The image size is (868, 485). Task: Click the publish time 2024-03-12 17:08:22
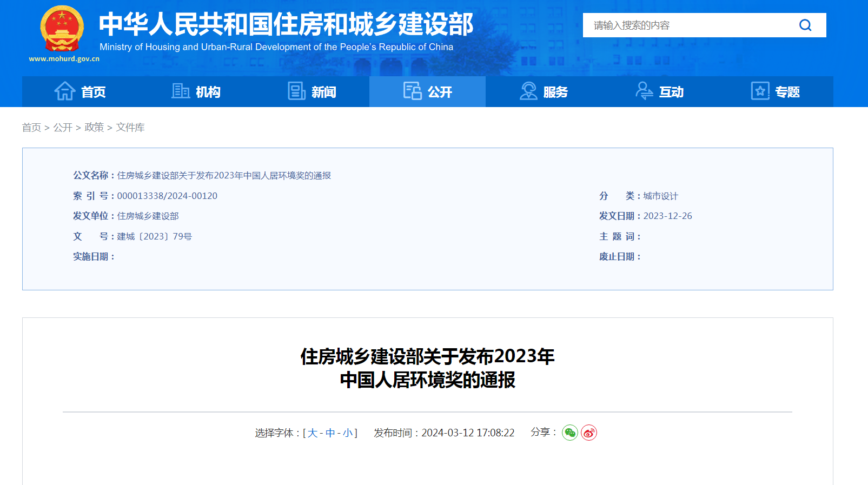(468, 433)
